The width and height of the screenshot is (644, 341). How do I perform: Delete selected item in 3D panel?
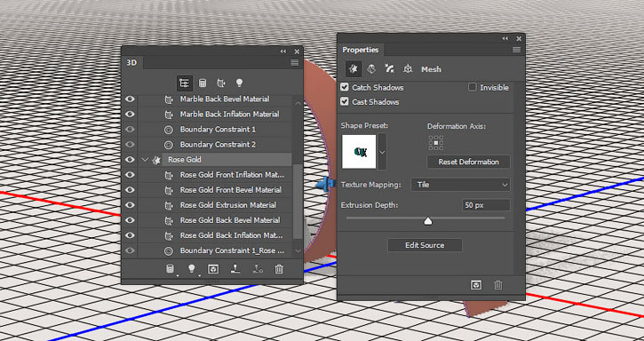(x=279, y=269)
